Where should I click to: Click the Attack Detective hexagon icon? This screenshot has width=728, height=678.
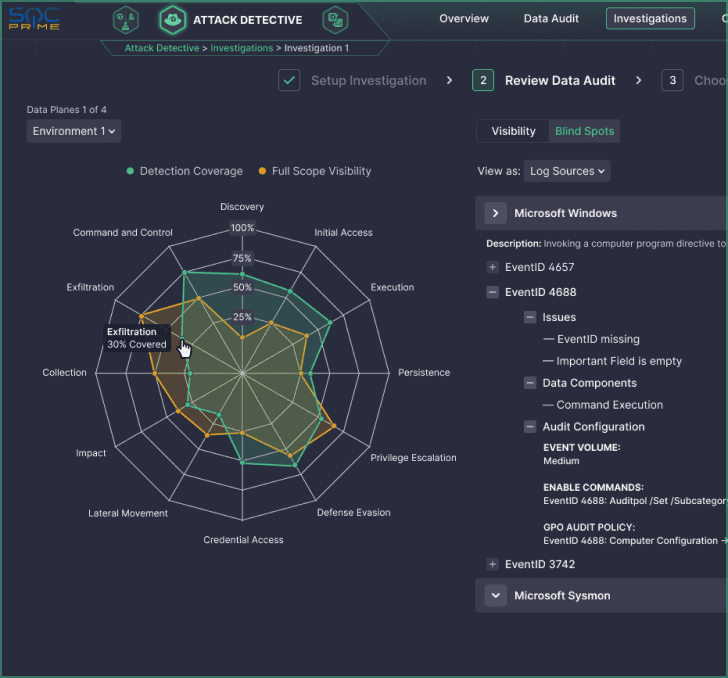pos(172,19)
